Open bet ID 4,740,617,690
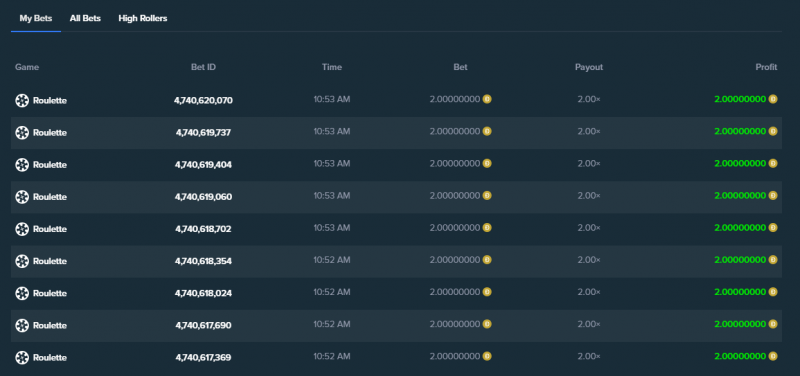Screen dimensions: 800x376 click(x=203, y=325)
